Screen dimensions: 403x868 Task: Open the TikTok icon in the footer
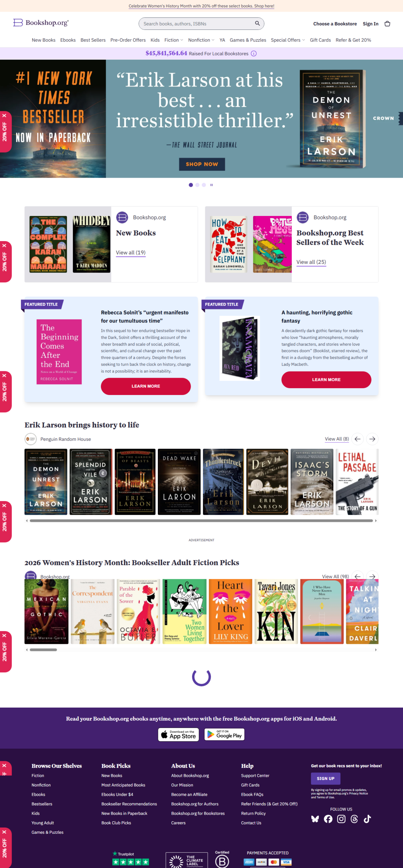(367, 819)
